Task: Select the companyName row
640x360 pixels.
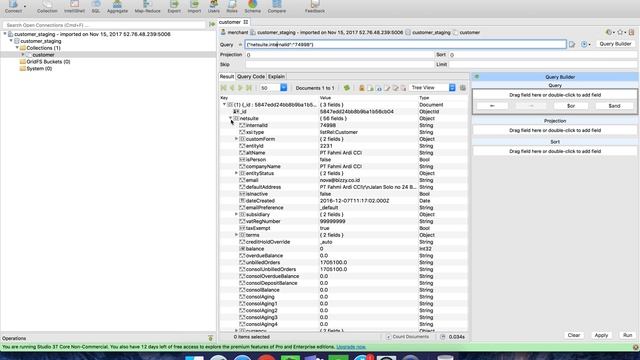Action: coord(343,167)
